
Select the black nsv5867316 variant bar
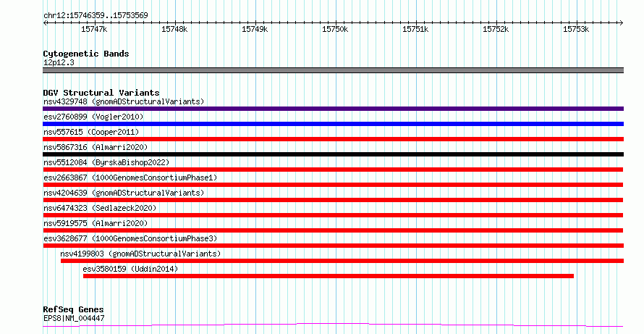coord(333,154)
